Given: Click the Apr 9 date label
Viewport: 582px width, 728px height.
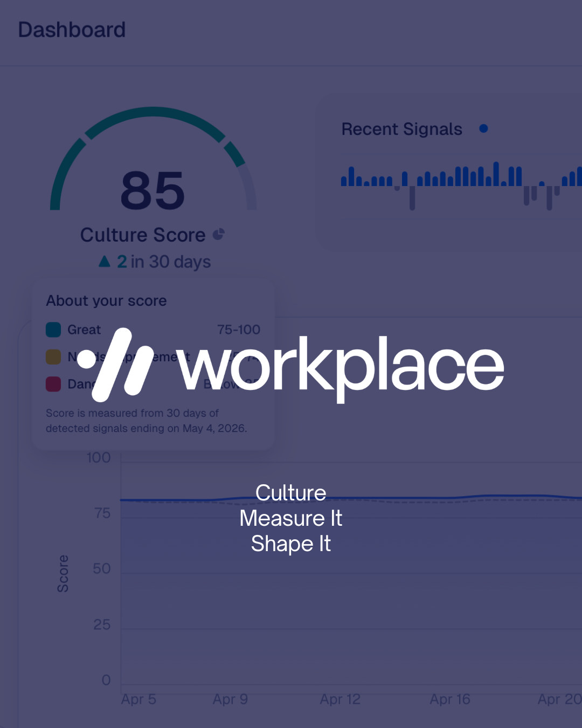Looking at the screenshot, I should (230, 699).
